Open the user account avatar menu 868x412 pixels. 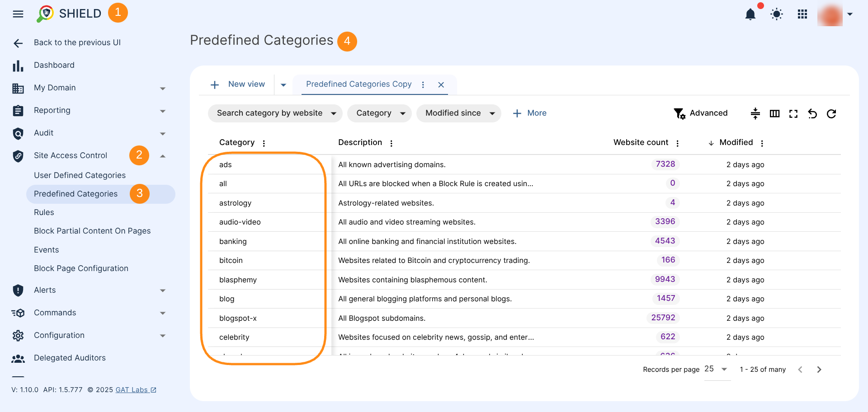coord(830,14)
